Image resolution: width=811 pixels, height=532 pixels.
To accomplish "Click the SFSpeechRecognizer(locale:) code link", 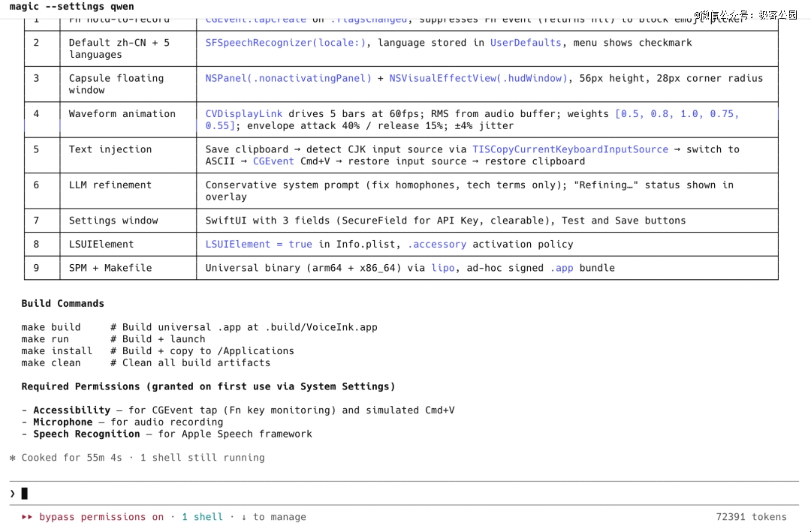I will click(x=285, y=43).
